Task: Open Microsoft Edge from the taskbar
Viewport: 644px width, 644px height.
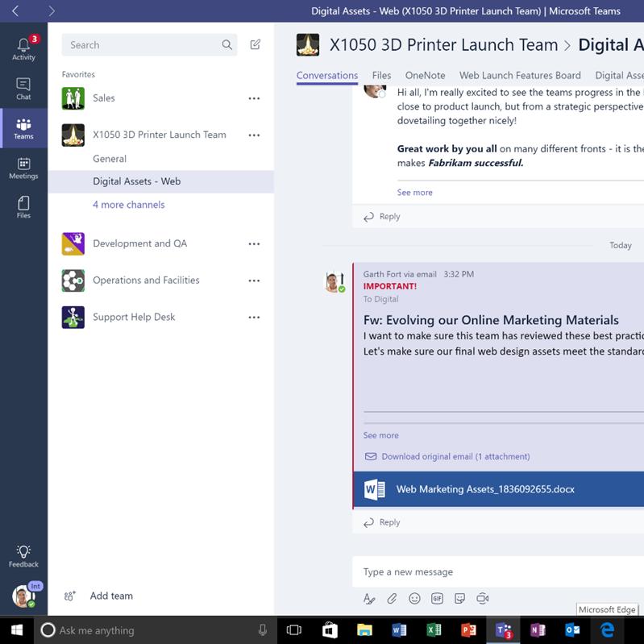Action: [608, 630]
